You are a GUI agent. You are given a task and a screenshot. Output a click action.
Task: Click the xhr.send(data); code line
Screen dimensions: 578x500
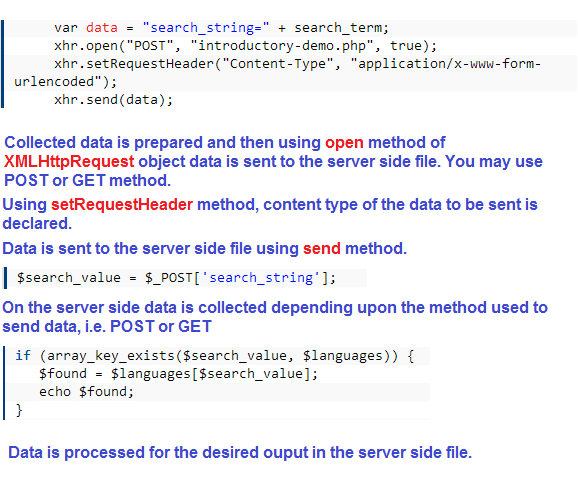[114, 100]
